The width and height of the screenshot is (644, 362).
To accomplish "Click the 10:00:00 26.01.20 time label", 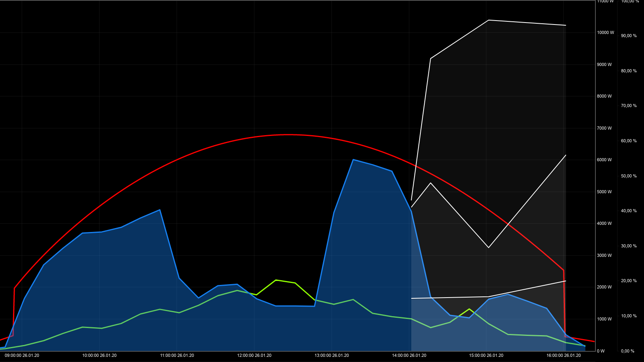I will click(x=99, y=356).
